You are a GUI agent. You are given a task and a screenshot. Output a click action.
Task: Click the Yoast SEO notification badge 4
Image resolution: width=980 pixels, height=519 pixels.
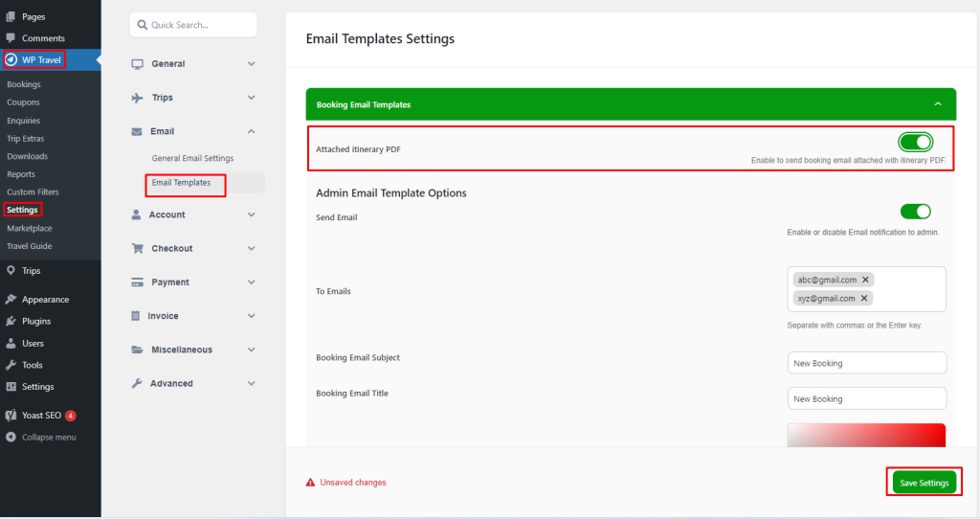71,416
